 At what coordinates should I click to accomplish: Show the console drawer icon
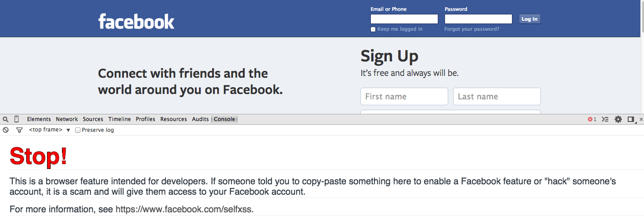[x=605, y=119]
